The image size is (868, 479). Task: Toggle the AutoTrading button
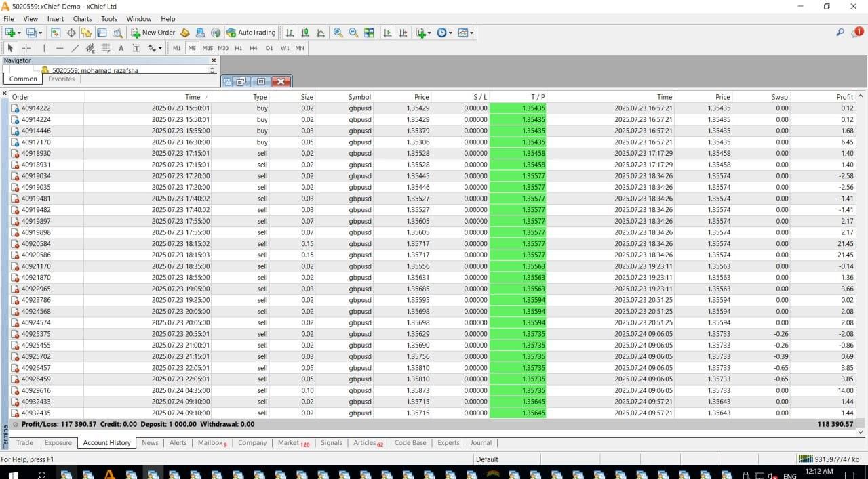pos(251,33)
